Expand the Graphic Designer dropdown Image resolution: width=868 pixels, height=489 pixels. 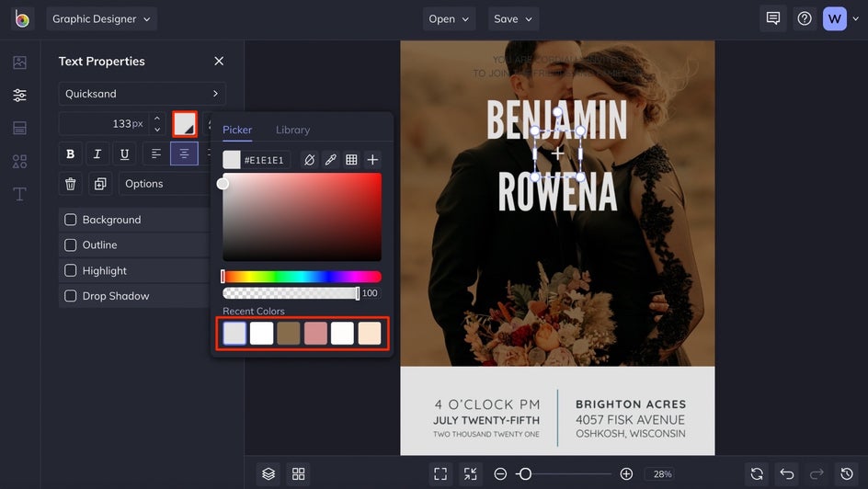click(101, 19)
